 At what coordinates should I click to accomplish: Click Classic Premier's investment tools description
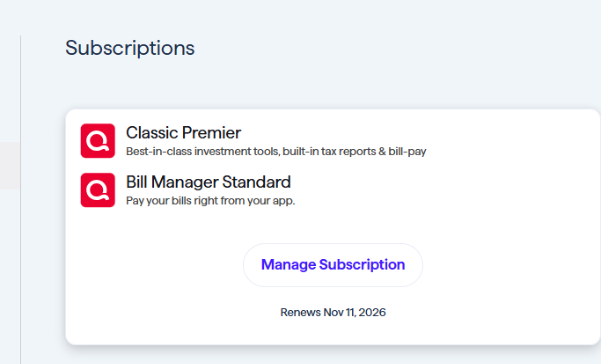pyautogui.click(x=276, y=151)
